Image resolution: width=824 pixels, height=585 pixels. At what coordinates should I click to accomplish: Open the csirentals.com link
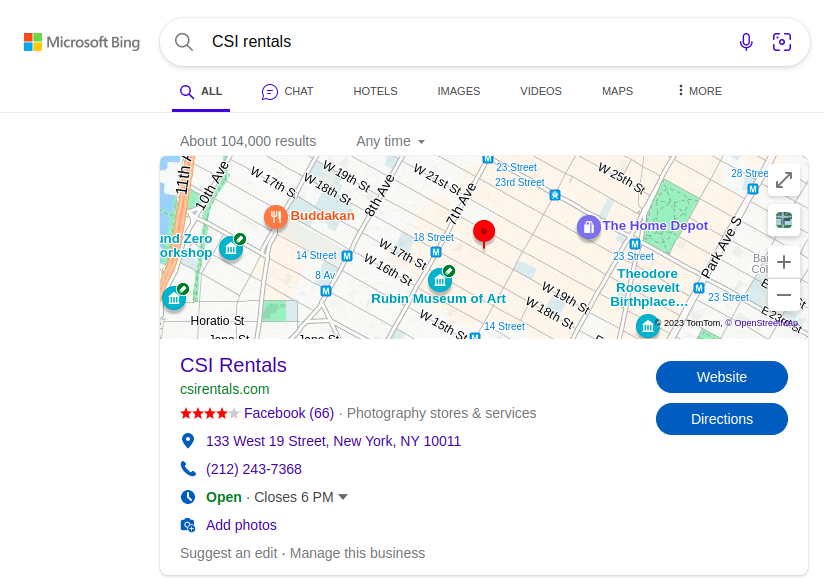[x=224, y=389]
